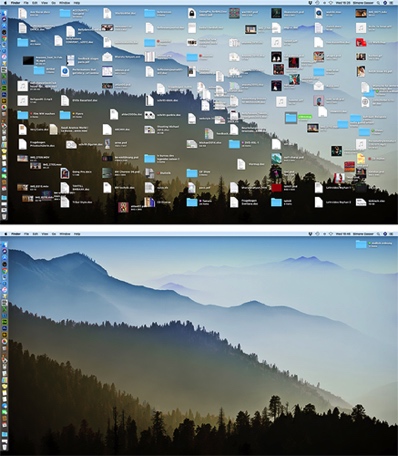Launch Chrome from the dock in the top screenshot
398x456 pixels.
tap(4, 39)
